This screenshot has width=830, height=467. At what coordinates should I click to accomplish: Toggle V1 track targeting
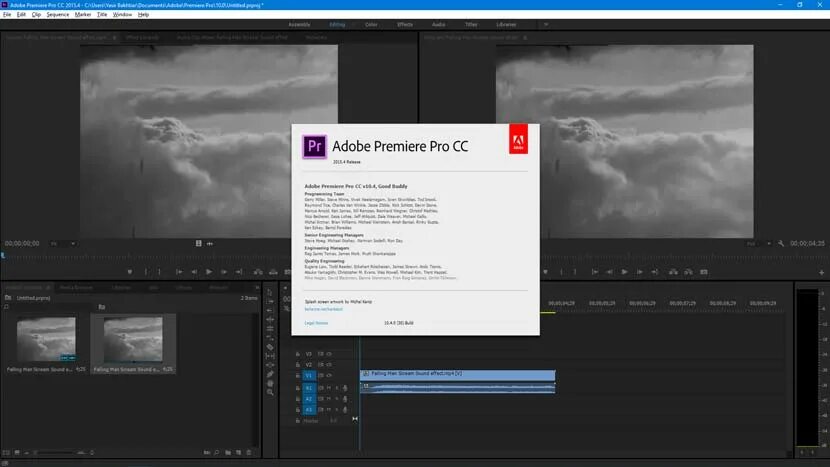[x=309, y=375]
